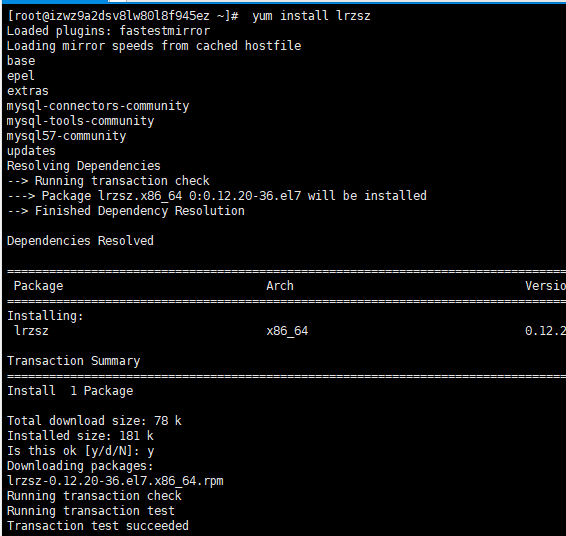The image size is (566, 536).
Task: Click the 'Install 1 Package' line
Action: 70,391
